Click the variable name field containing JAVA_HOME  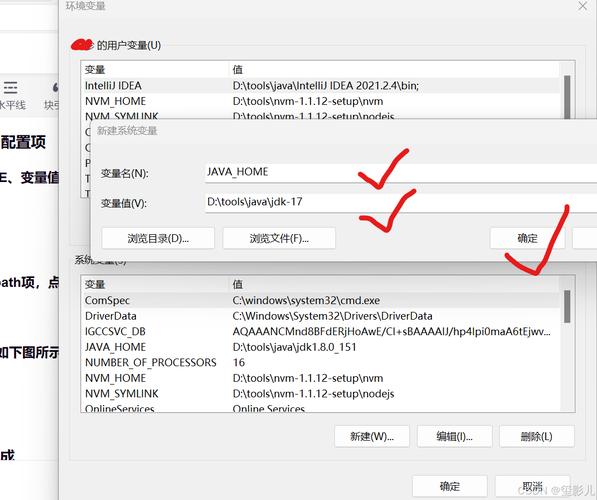coord(401,173)
